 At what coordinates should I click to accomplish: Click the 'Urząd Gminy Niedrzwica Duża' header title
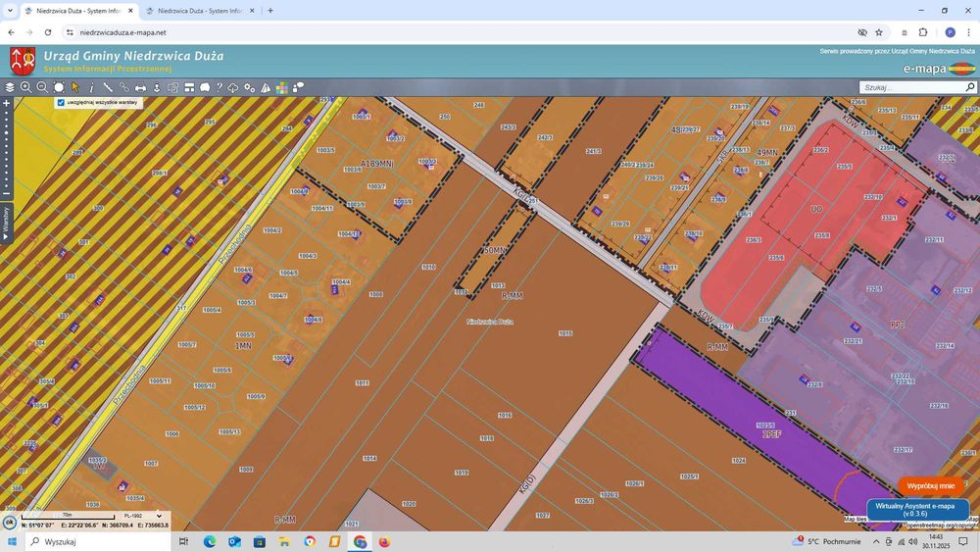pos(133,56)
